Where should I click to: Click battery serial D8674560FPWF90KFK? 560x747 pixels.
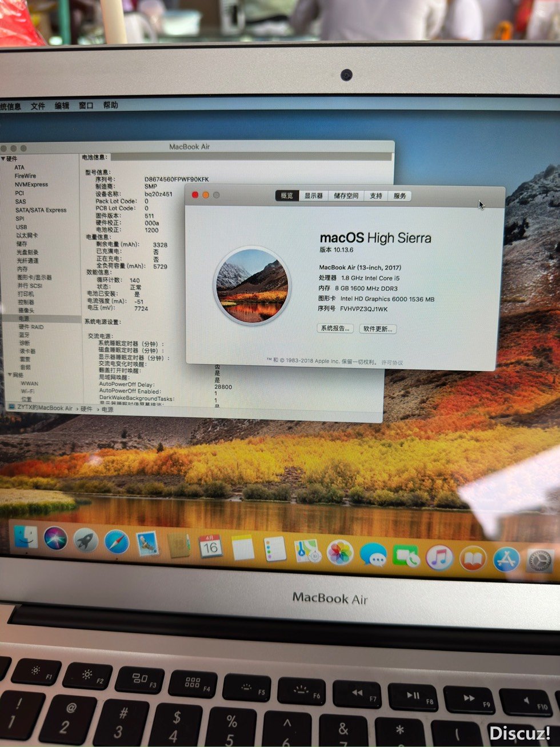point(177,179)
